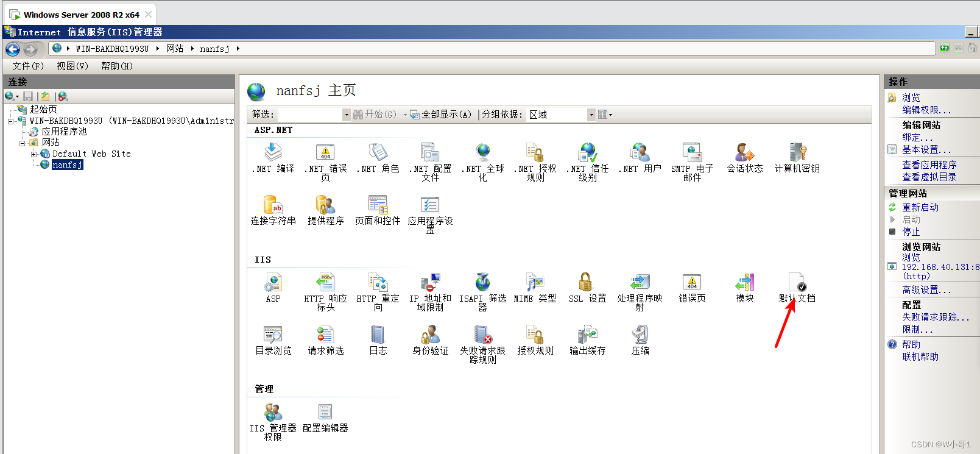Viewport: 980px width, 454px height.
Task: Open the 开始(G) filter dropdown arrow
Action: point(404,115)
